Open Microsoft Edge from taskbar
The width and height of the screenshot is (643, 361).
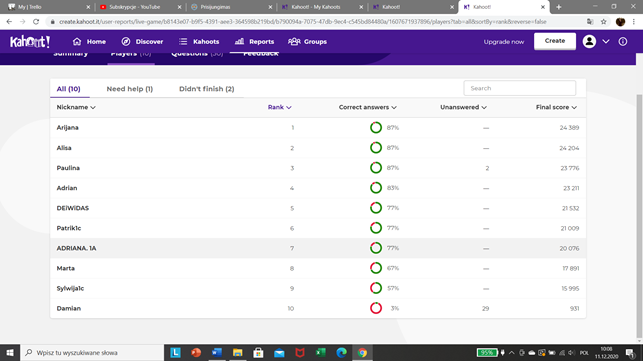341,352
